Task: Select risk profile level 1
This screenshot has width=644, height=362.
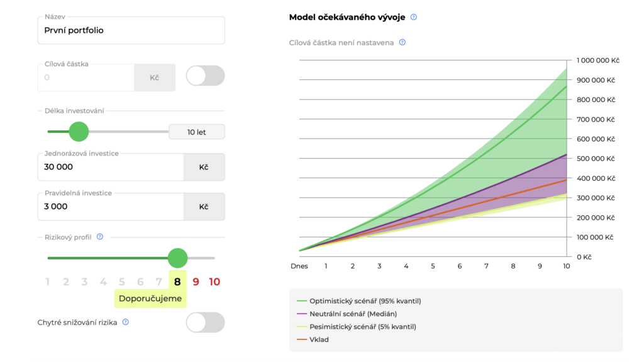Action: tap(47, 282)
